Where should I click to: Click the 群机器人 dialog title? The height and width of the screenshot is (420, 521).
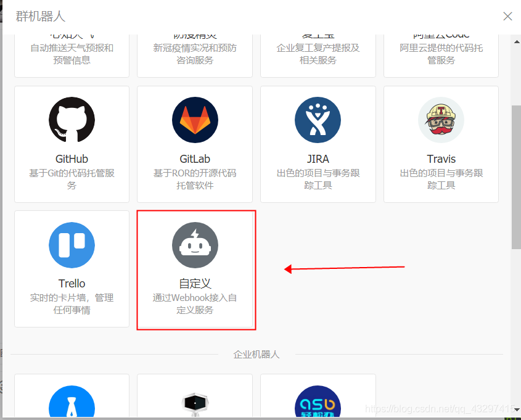coord(41,16)
